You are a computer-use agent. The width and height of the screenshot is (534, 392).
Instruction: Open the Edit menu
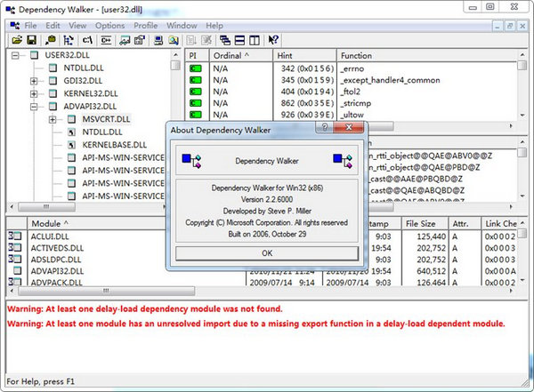(53, 26)
